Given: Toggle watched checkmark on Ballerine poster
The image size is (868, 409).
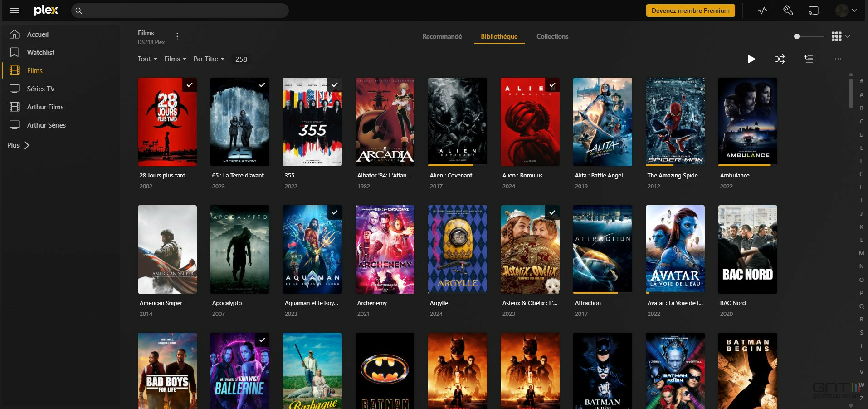Looking at the screenshot, I should 262,340.
